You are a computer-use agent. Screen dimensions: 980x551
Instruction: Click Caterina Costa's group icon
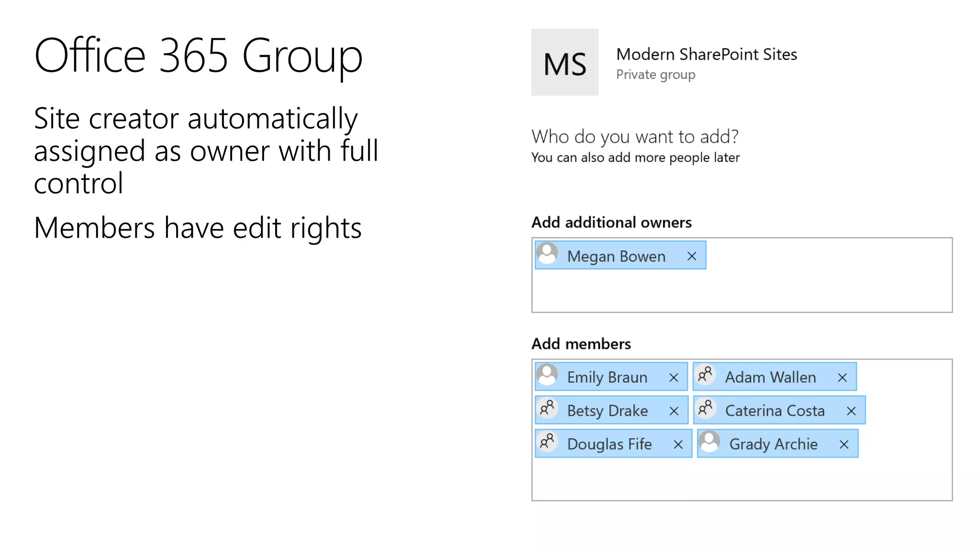click(x=705, y=408)
